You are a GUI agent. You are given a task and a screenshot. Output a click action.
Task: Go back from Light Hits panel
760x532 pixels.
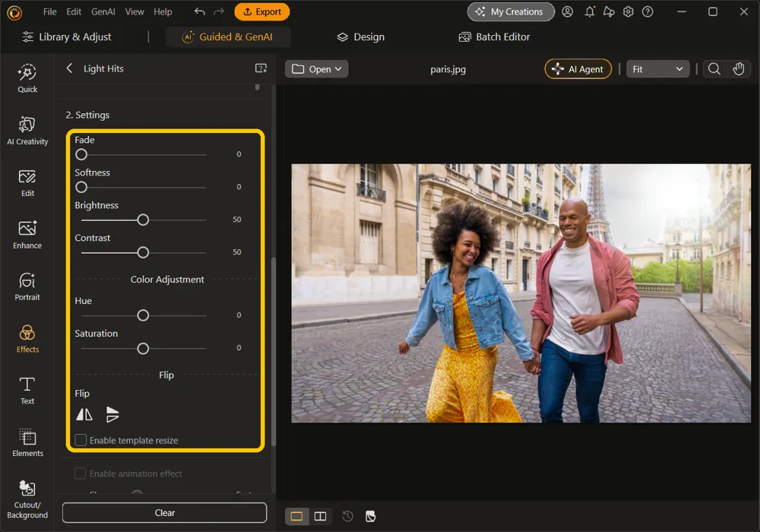click(69, 68)
